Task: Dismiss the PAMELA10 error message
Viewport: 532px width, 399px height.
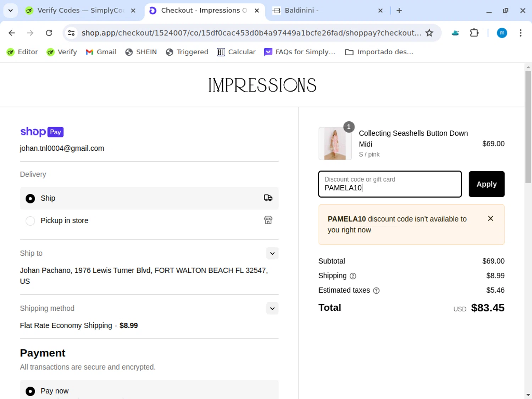Action: [491, 218]
